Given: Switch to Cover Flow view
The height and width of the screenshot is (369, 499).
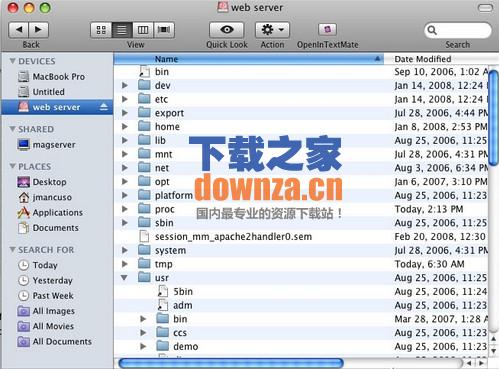Looking at the screenshot, I should 164,30.
